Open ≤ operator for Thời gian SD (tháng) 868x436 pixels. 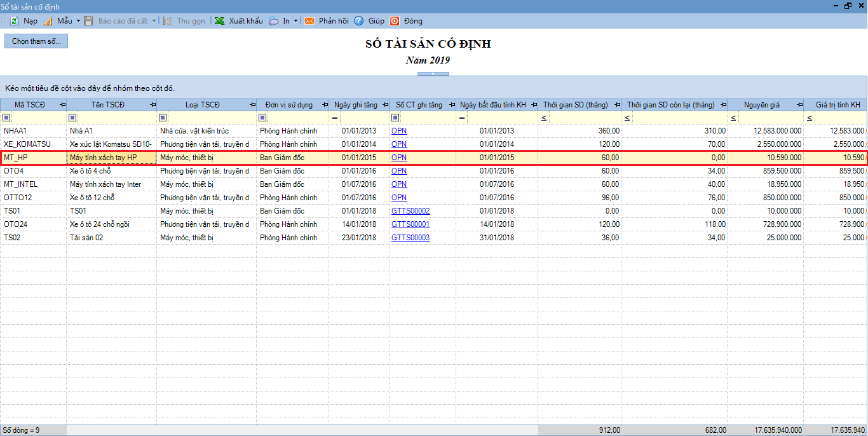pos(544,118)
